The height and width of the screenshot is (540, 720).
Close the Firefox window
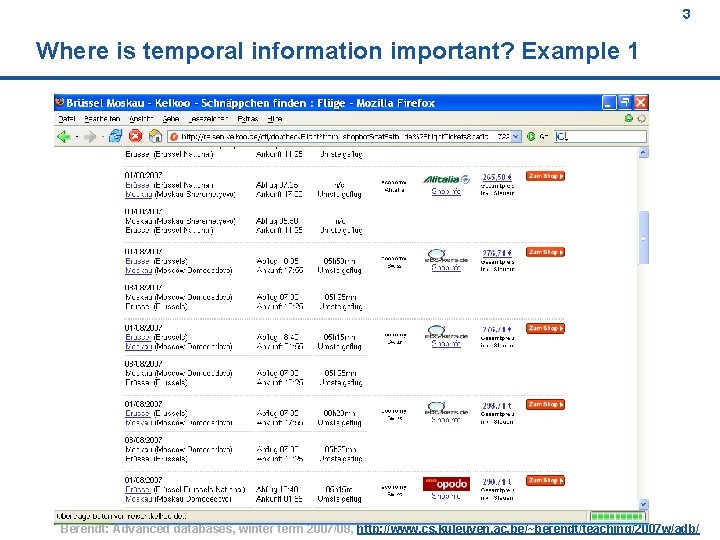click(x=641, y=102)
